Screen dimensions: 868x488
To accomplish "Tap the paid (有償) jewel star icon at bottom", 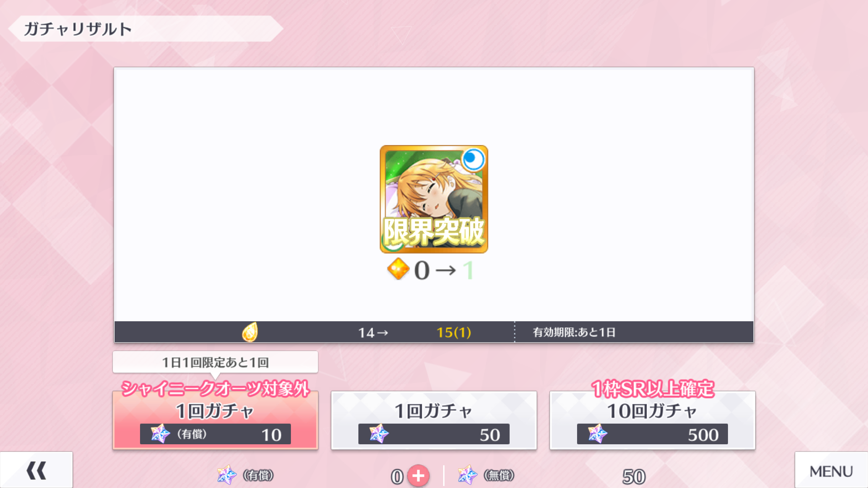I will [227, 474].
